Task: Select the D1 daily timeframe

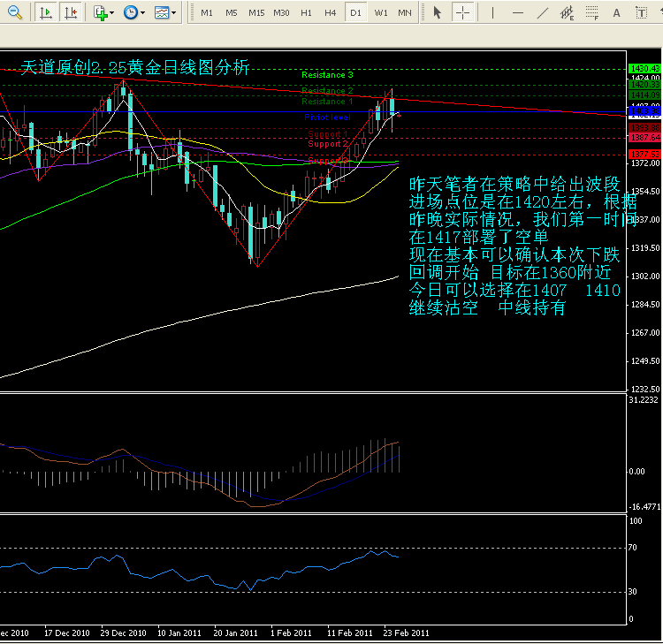Action: (355, 13)
